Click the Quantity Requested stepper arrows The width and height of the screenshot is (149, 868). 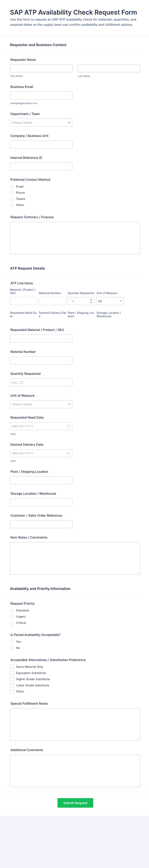[91, 301]
